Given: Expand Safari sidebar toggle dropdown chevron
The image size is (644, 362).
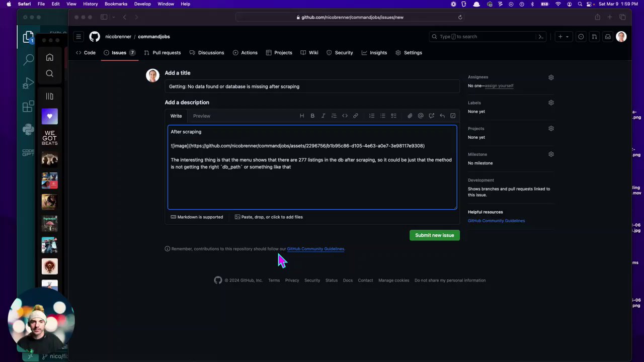Looking at the screenshot, I should tap(114, 17).
